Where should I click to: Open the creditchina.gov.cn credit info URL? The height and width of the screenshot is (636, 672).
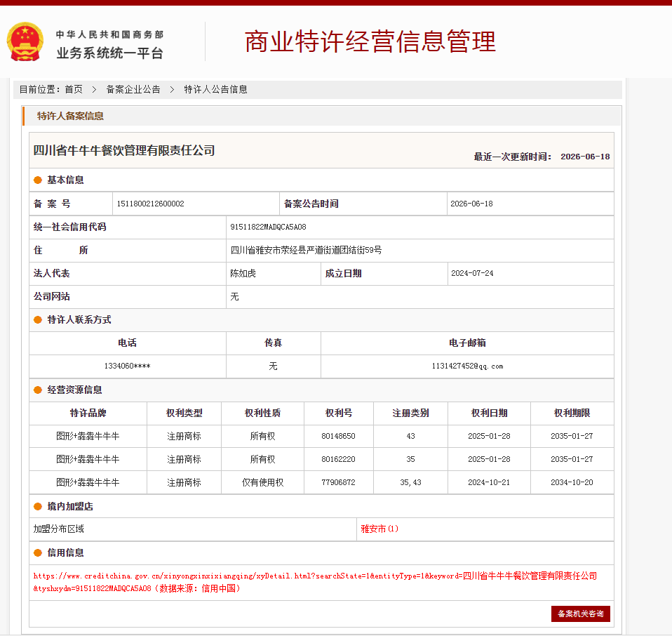tap(315, 582)
